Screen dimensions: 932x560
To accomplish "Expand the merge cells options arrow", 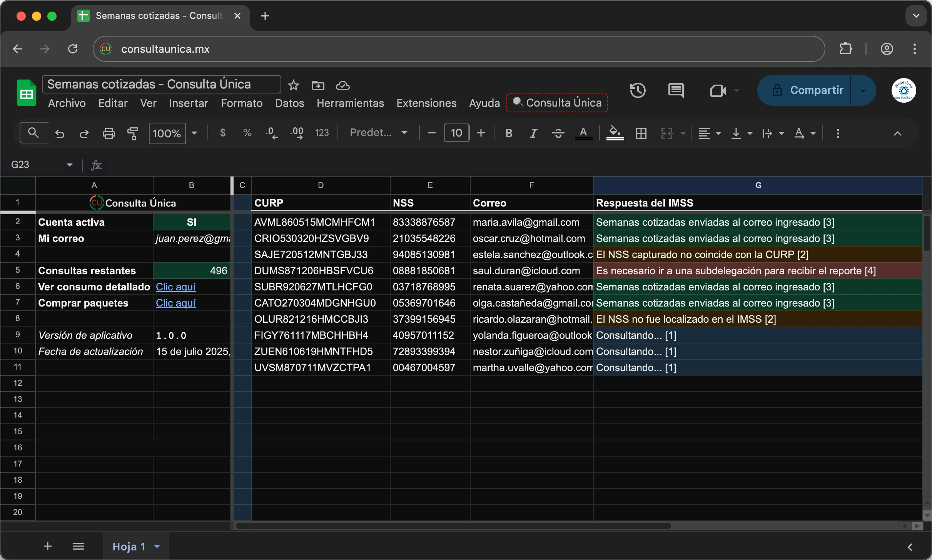I will pos(683,133).
